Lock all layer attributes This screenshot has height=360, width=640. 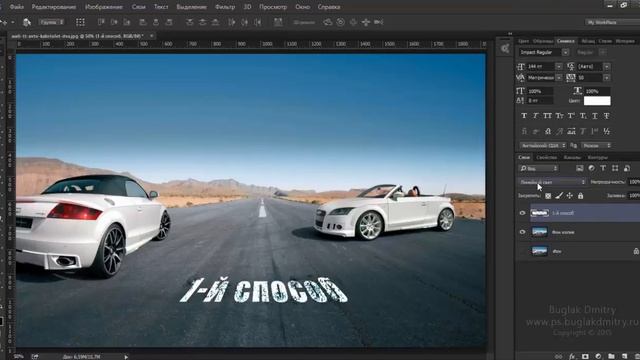click(x=580, y=196)
